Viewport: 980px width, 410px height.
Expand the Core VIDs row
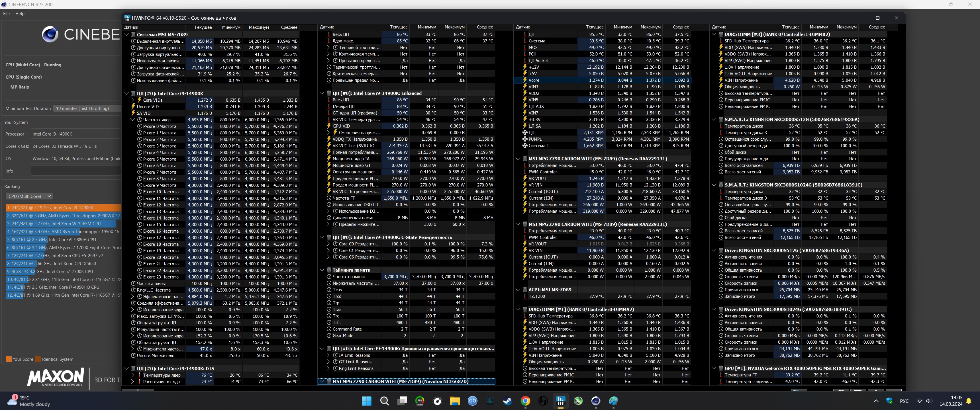pyautogui.click(x=133, y=100)
